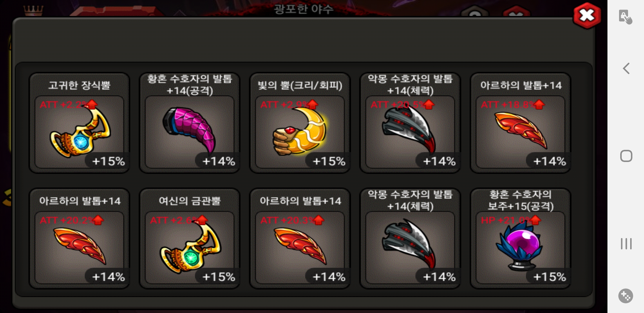Tap the Android back navigation arrow

tap(626, 68)
